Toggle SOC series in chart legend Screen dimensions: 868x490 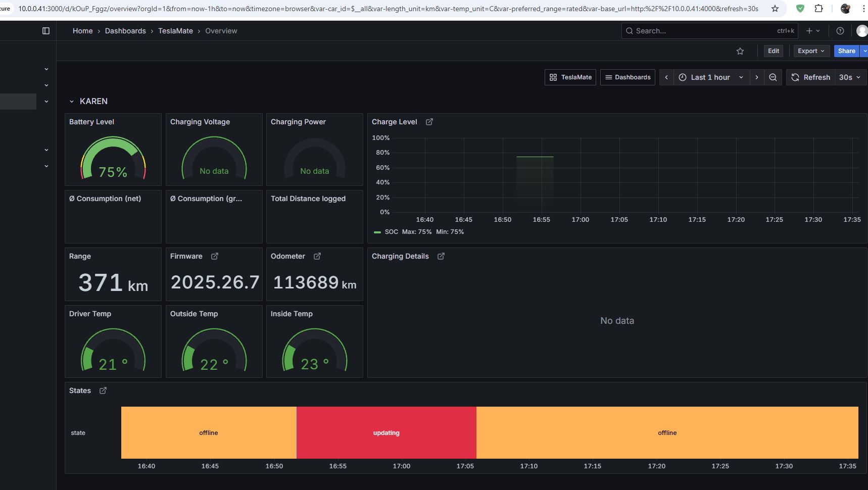[392, 232]
